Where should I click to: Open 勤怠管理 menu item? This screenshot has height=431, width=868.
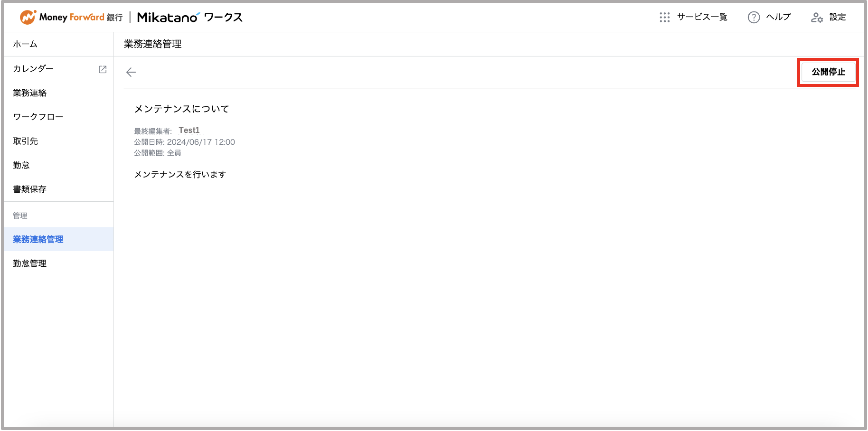tap(59, 263)
